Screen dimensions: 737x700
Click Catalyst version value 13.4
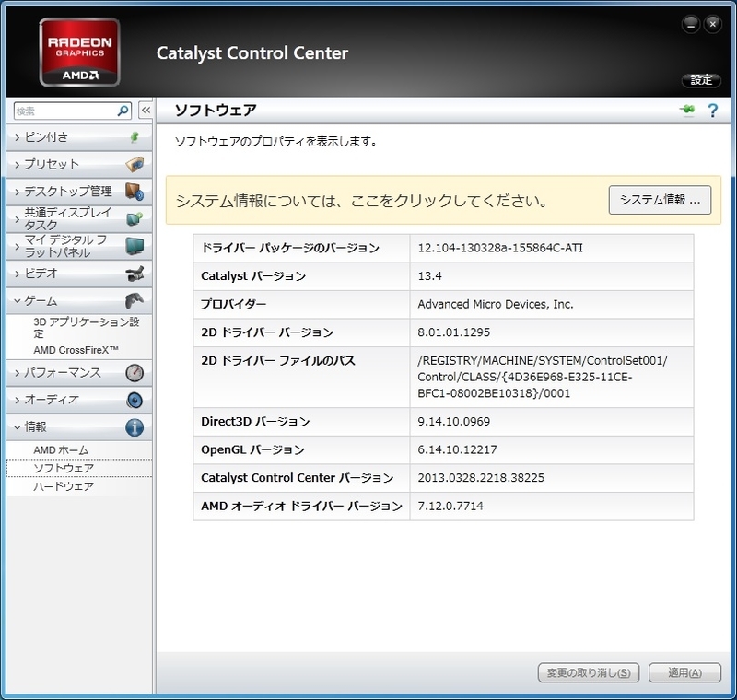[x=429, y=275]
